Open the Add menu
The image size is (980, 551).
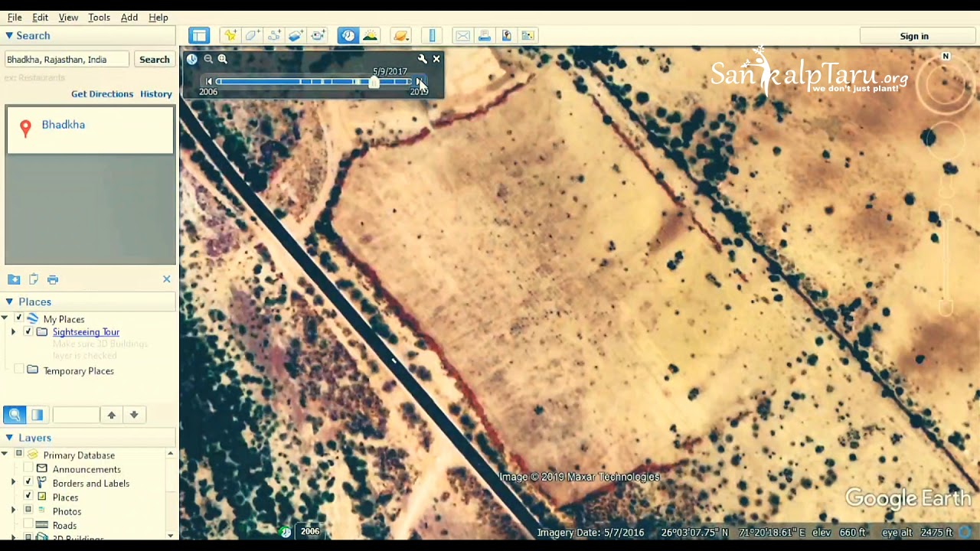tap(129, 17)
